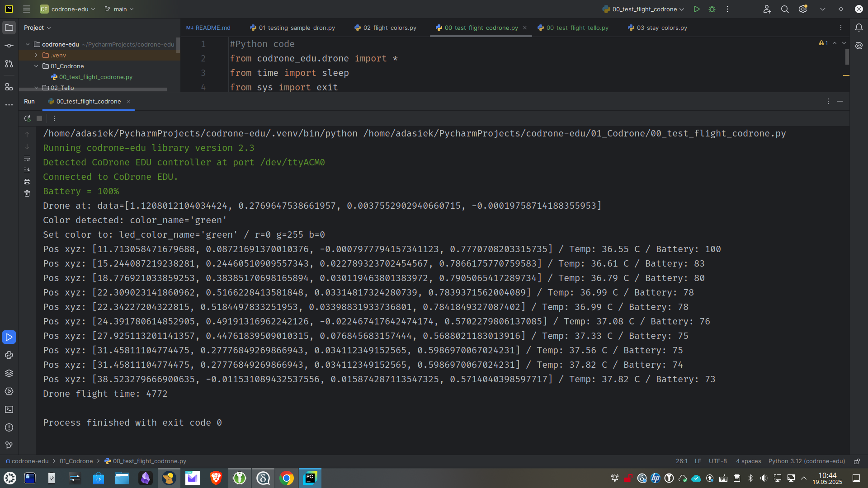This screenshot has width=868, height=488.
Task: Expand the .venv folder in tree
Action: [36, 55]
